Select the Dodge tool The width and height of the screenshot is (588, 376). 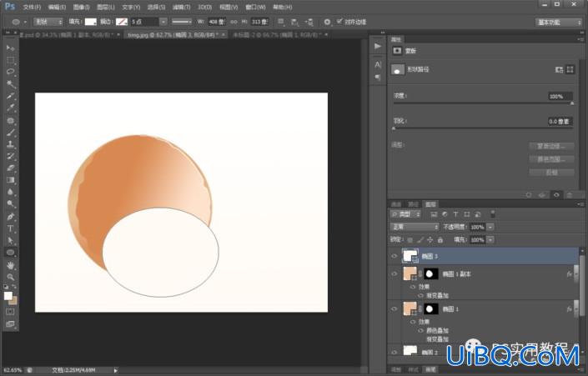tap(11, 204)
